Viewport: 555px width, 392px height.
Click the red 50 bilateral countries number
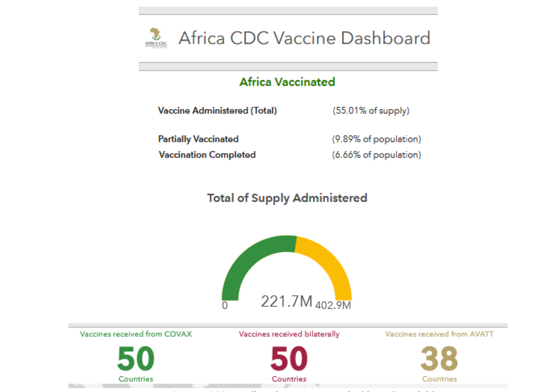pos(289,358)
